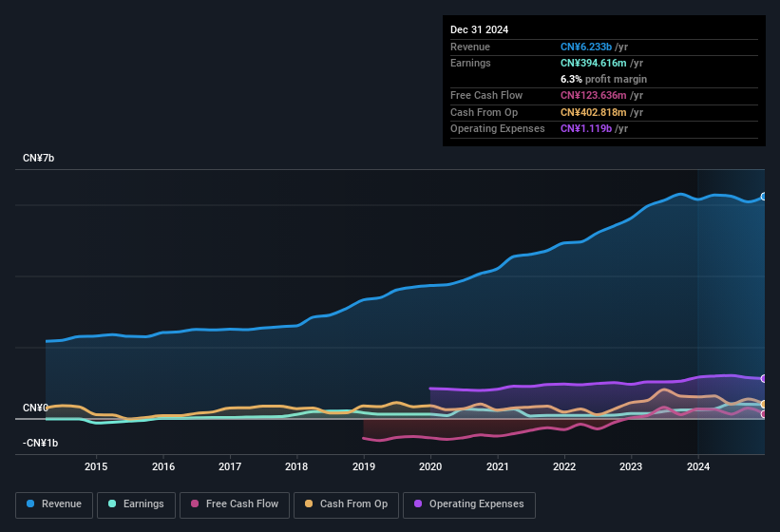Screen dimensions: 780x532
Task: Toggle the Cash From Op legend button
Action: [346, 504]
